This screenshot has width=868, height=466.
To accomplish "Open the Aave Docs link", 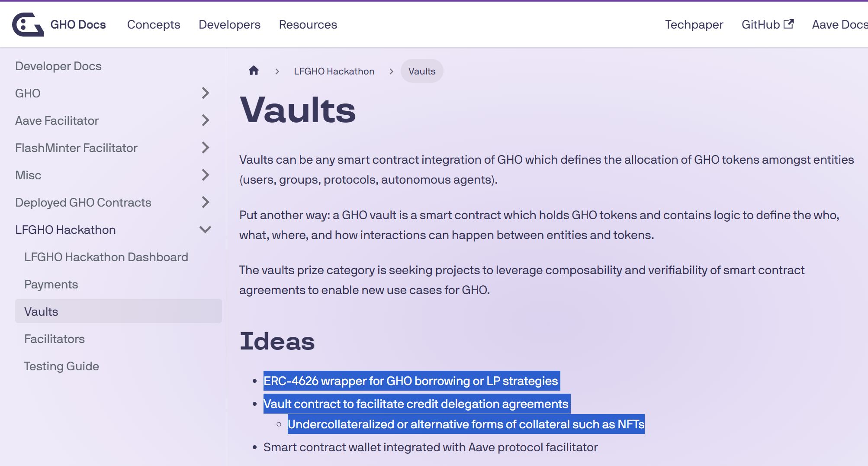I will click(839, 25).
